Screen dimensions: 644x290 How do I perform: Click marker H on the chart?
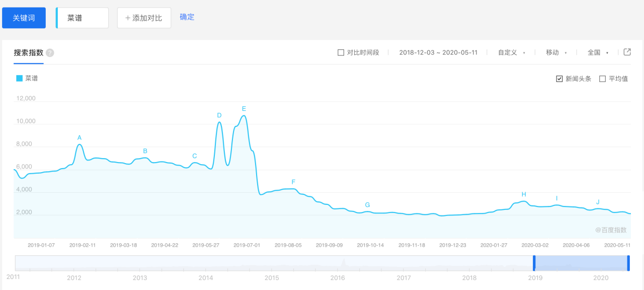click(x=524, y=194)
